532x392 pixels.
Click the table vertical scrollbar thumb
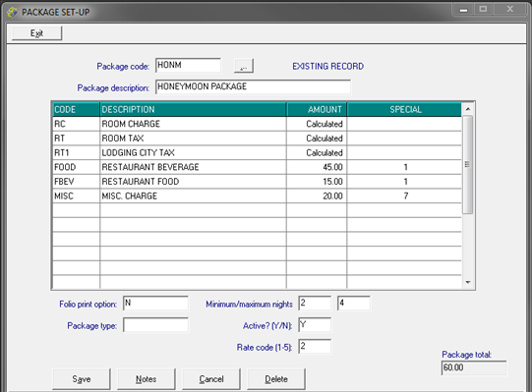pos(468,164)
